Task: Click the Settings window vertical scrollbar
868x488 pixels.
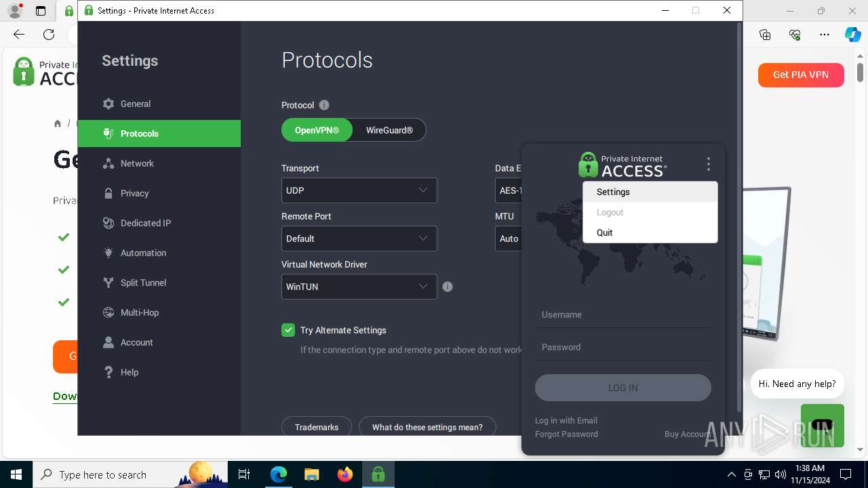Action: point(739,217)
